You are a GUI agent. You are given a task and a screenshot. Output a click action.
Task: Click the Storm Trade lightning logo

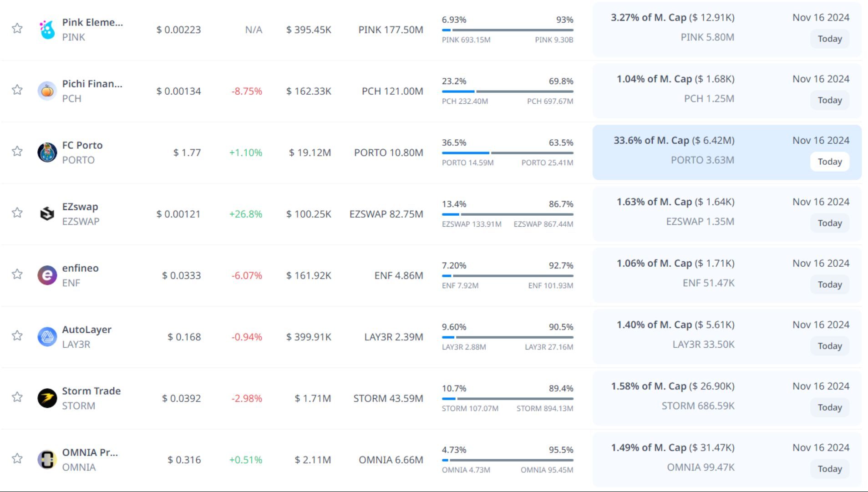pyautogui.click(x=47, y=398)
